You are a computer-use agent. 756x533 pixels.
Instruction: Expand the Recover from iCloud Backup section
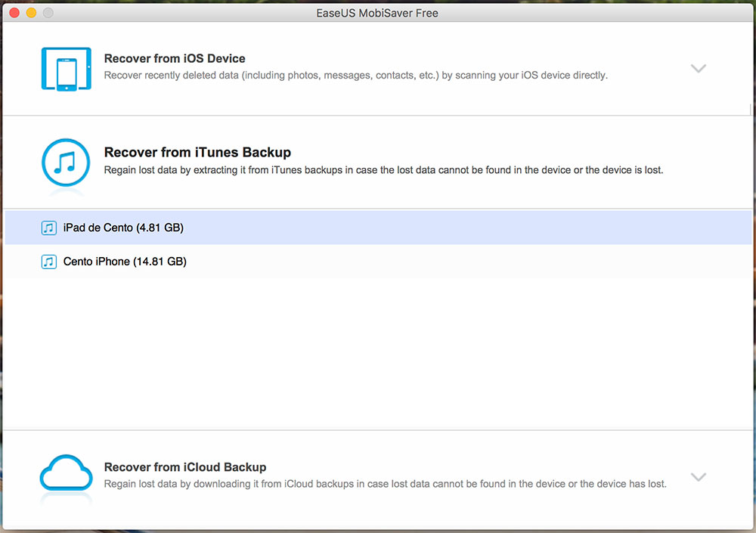[x=698, y=477]
